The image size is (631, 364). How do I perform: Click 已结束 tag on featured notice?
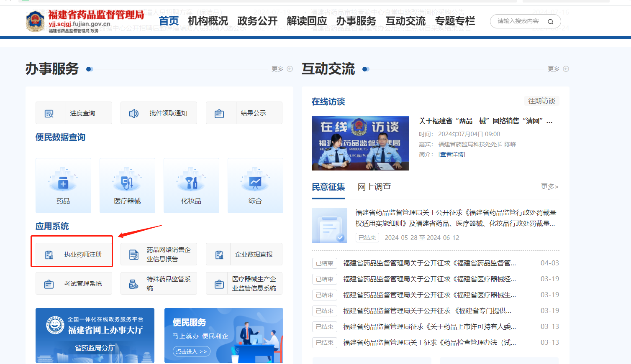pyautogui.click(x=367, y=238)
